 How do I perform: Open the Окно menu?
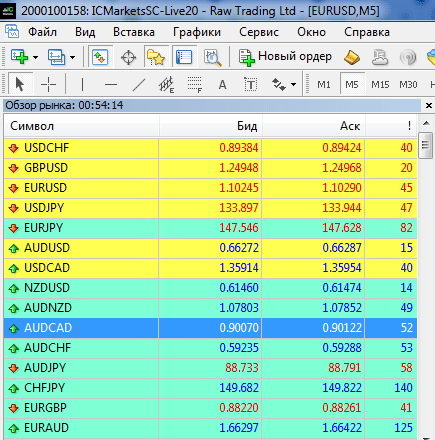[311, 32]
